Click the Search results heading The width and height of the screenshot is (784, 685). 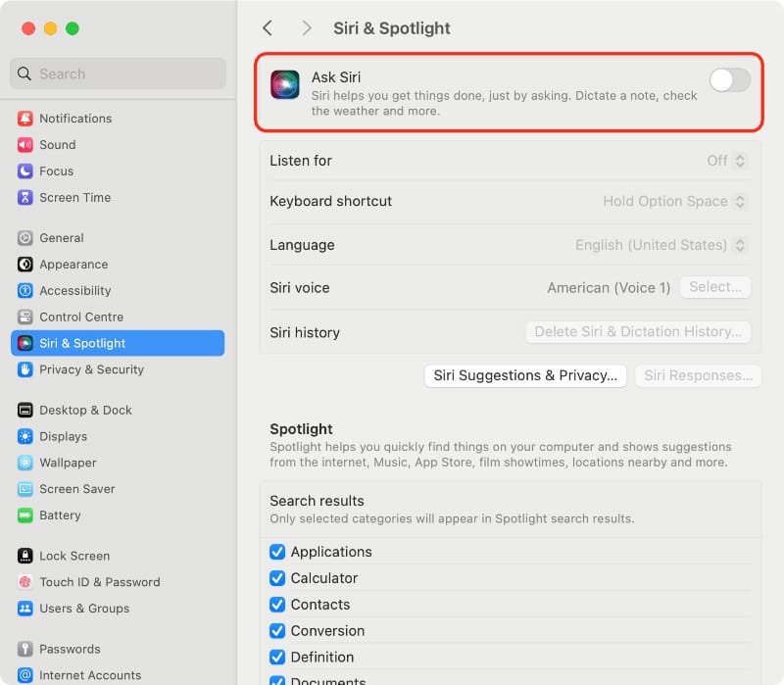[x=317, y=501]
